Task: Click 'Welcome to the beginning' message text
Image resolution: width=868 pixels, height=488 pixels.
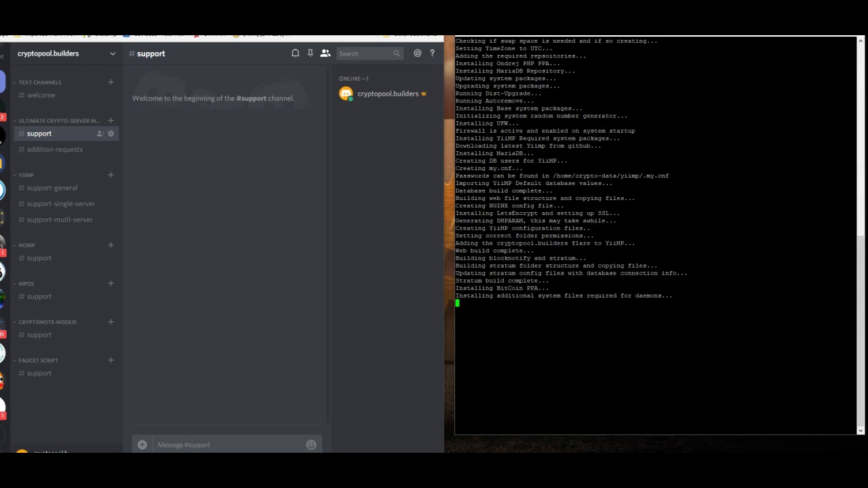Action: tap(213, 98)
